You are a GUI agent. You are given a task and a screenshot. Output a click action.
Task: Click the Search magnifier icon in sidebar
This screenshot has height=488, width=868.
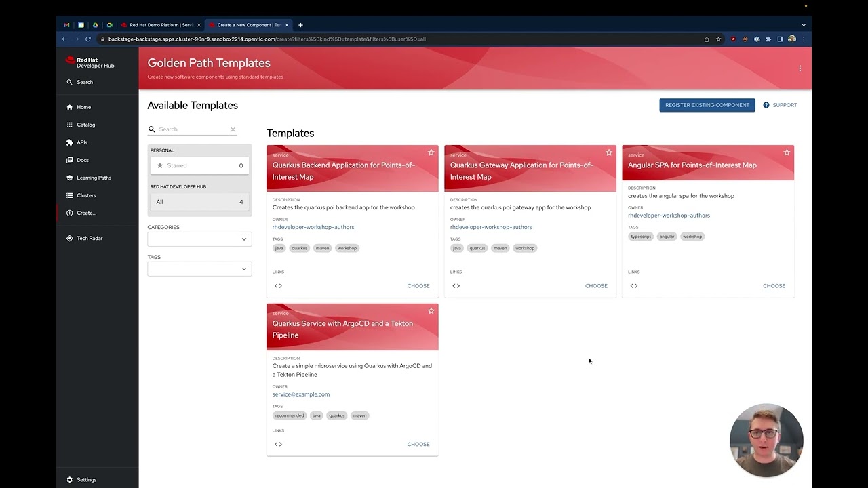pos(69,82)
